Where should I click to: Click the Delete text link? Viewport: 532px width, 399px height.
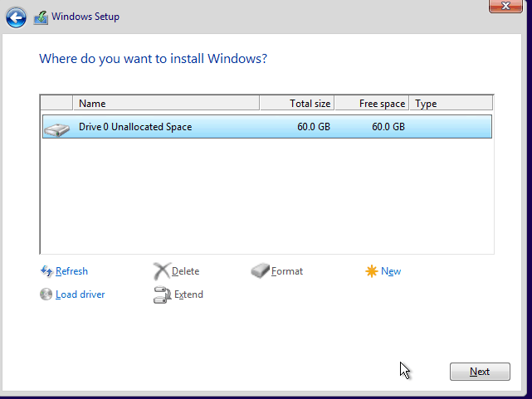tap(186, 271)
